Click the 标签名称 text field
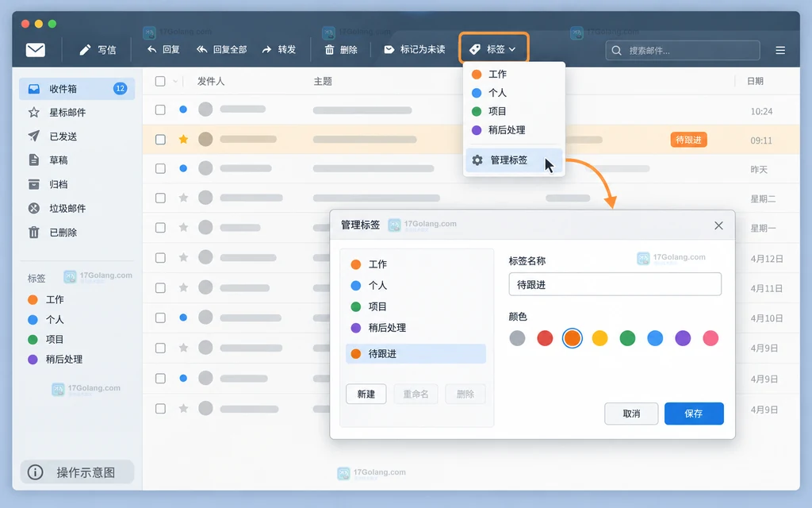 click(x=615, y=285)
